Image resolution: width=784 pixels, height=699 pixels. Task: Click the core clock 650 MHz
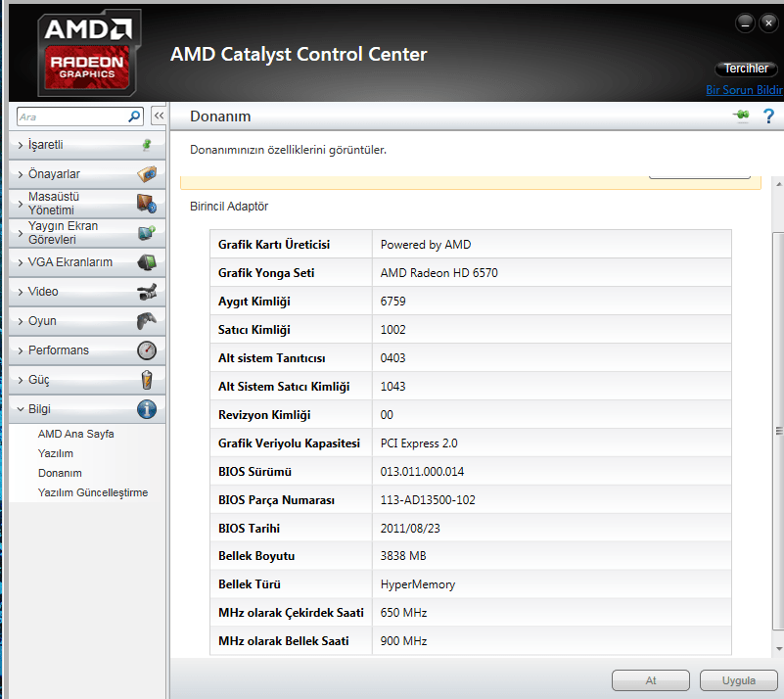403,613
